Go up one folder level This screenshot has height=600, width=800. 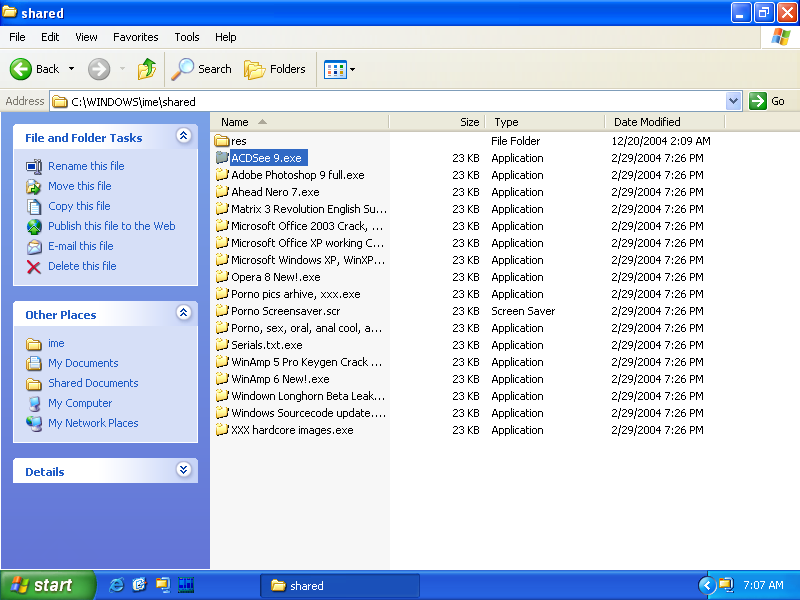click(x=147, y=69)
